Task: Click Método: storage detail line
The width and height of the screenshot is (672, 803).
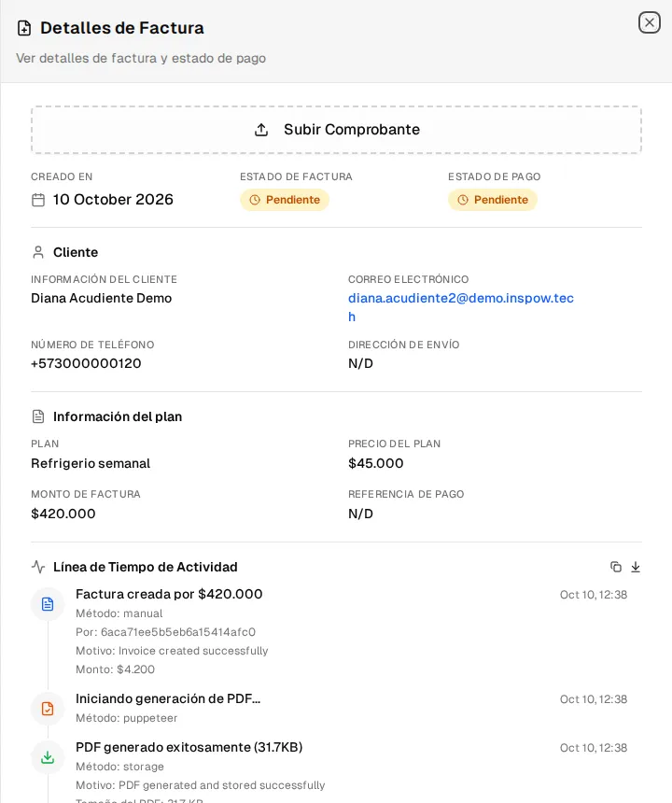Action: pos(119,767)
